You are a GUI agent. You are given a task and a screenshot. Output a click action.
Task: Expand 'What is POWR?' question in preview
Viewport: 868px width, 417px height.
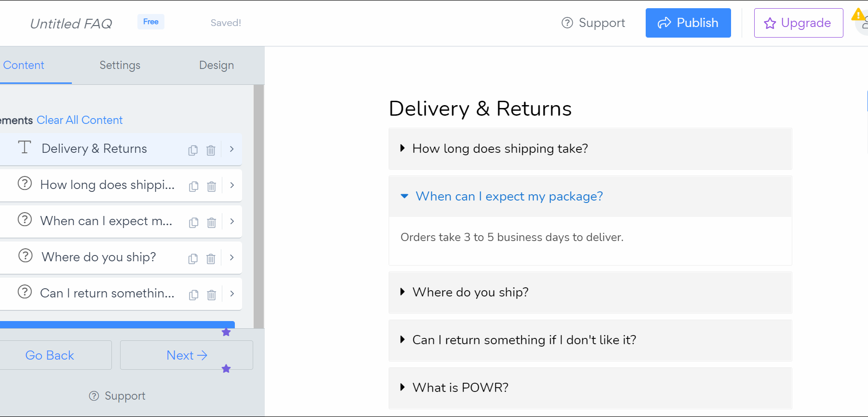tap(460, 388)
